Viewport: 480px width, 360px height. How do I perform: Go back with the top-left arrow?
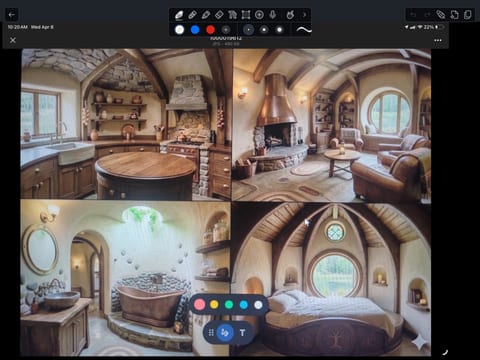(11, 15)
